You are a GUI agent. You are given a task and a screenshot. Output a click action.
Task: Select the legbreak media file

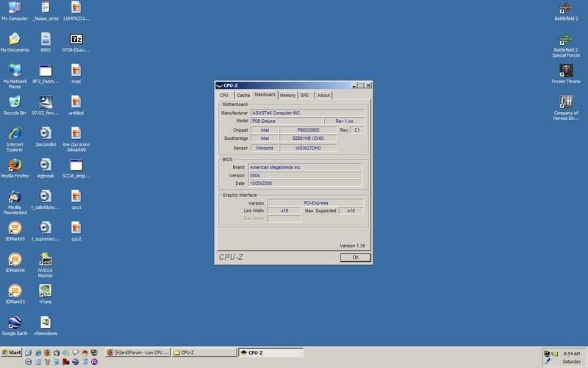pyautogui.click(x=46, y=169)
